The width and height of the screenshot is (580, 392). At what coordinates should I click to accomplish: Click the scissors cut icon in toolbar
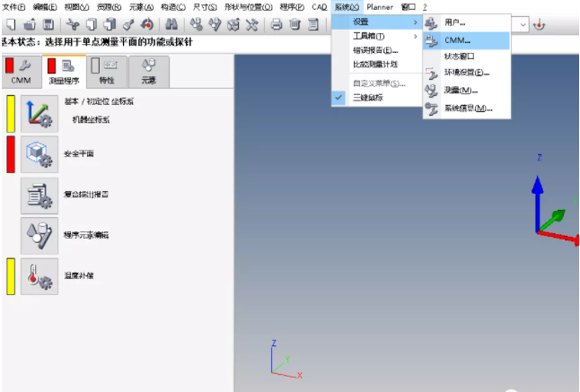tap(73, 24)
